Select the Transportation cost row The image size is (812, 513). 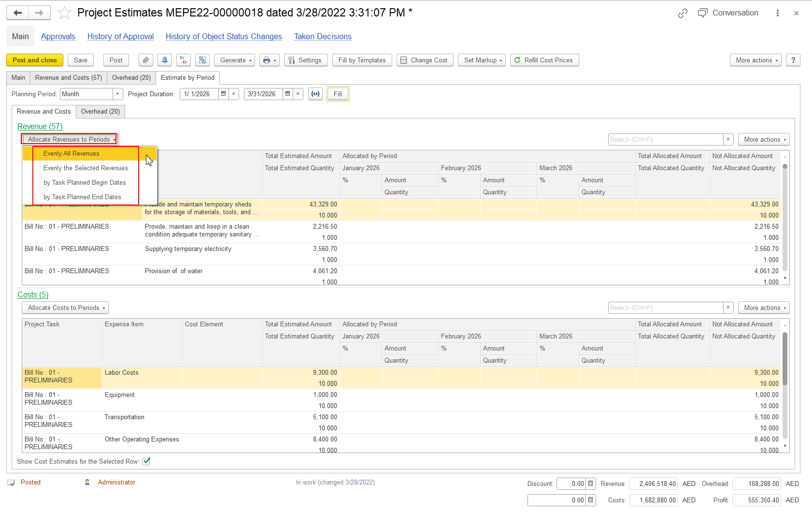[401, 422]
